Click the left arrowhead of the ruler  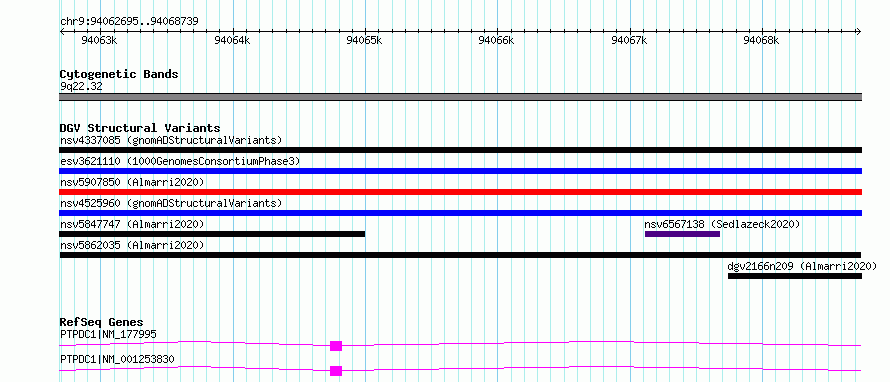click(x=62, y=31)
